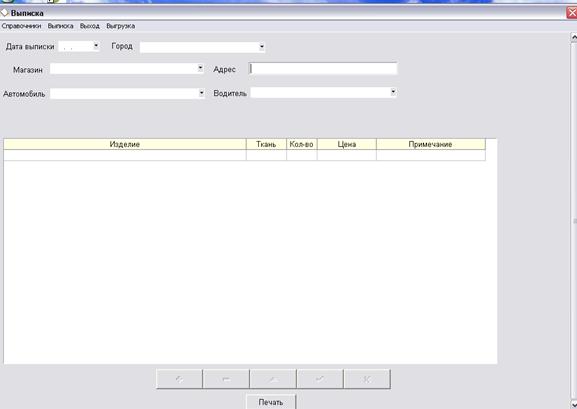Image resolution: width=577 pixels, height=409 pixels.
Task: Open the Выписка menu item
Action: click(x=60, y=26)
